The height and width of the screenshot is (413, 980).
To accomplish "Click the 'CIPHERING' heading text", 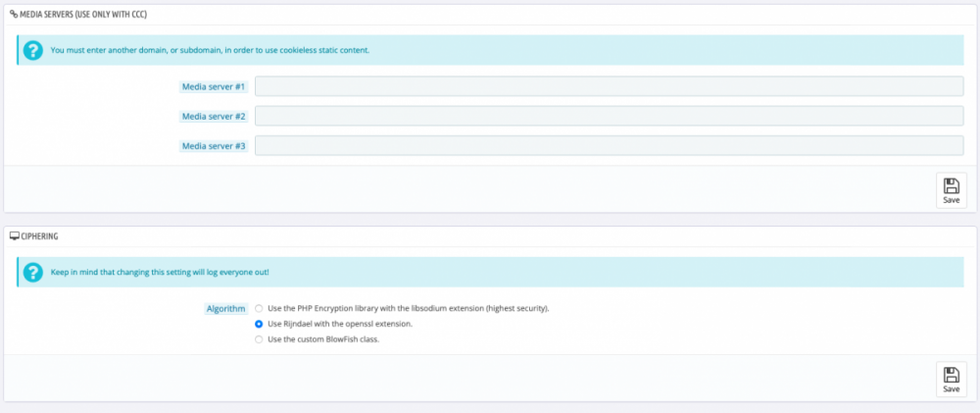I will coord(39,235).
